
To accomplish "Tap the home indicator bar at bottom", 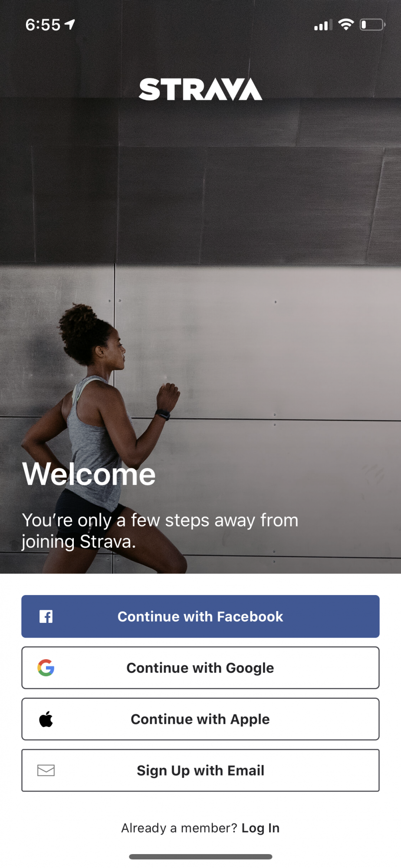I will (x=200, y=857).
